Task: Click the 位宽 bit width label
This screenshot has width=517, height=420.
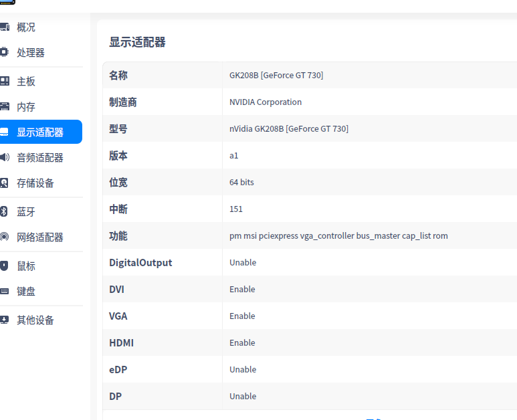Action: point(118,182)
